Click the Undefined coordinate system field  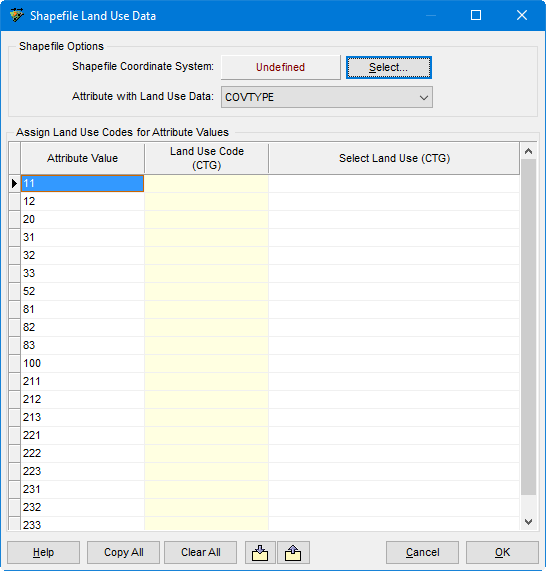coord(280,67)
